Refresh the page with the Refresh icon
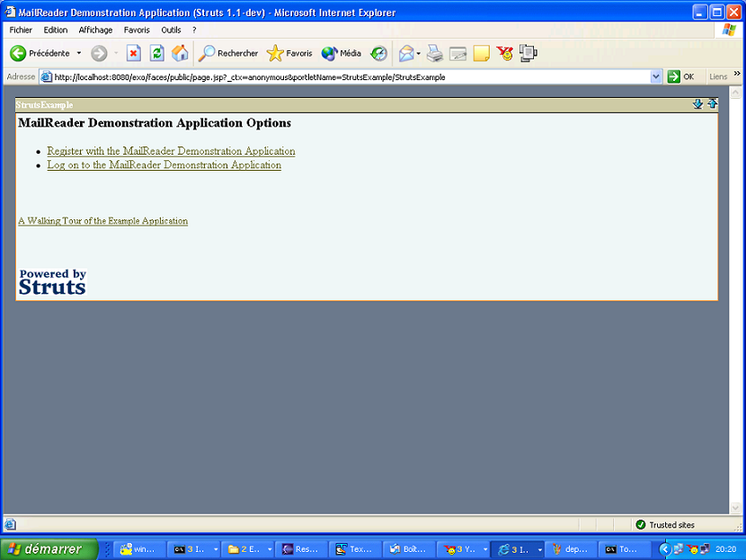This screenshot has width=746, height=560. [x=156, y=53]
